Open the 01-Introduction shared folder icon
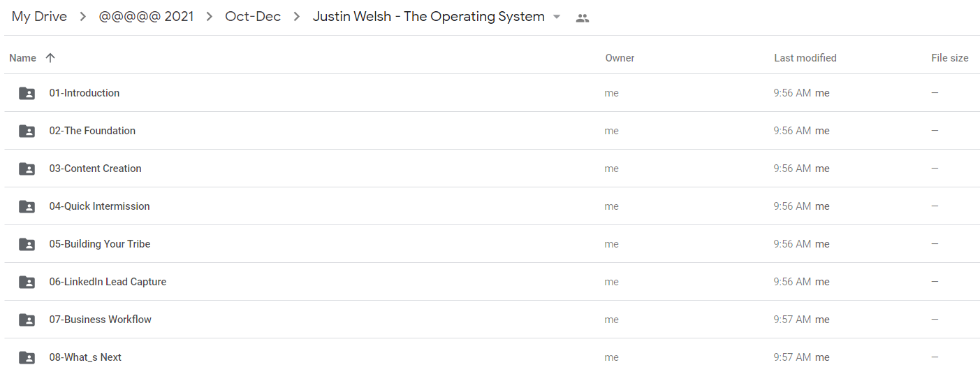Screen dimensions: 980x372 click(27, 93)
